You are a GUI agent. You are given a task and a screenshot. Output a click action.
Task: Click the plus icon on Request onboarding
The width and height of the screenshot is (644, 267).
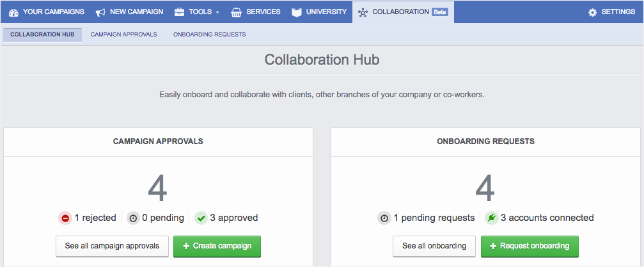click(493, 246)
